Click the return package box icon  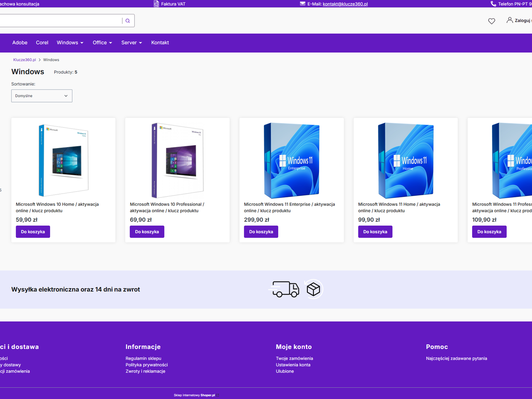(313, 289)
